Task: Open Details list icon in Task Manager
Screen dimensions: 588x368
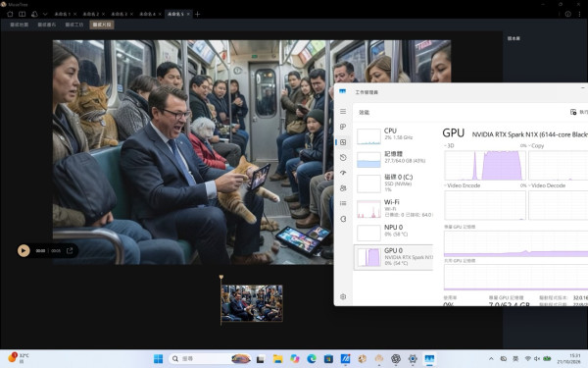Action: point(343,203)
